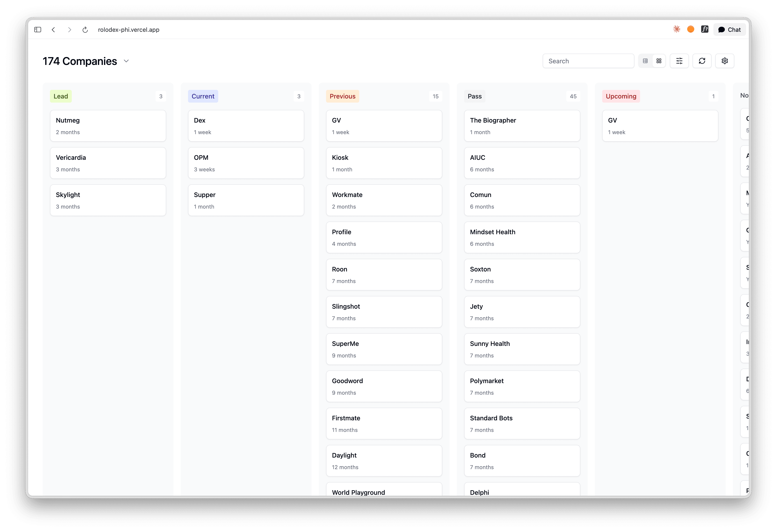Open the Jety card
777x532 pixels.
click(x=522, y=312)
